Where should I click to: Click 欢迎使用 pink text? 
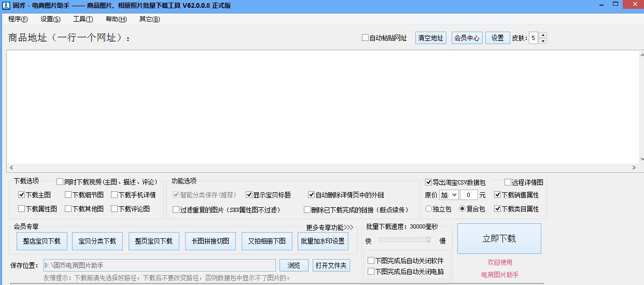coord(500,262)
